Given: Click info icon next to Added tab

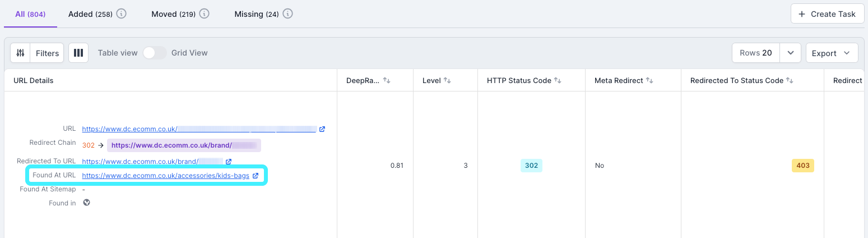Looking at the screenshot, I should pyautogui.click(x=121, y=14).
